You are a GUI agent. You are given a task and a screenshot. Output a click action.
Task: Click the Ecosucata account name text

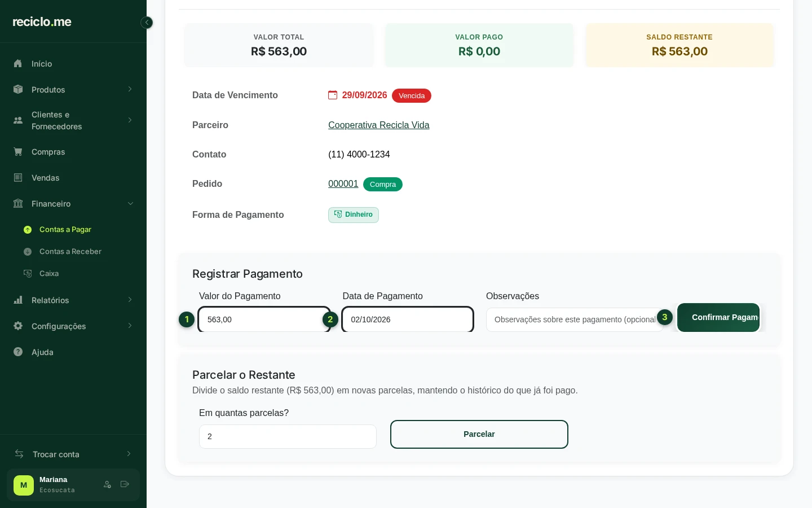coord(57,491)
